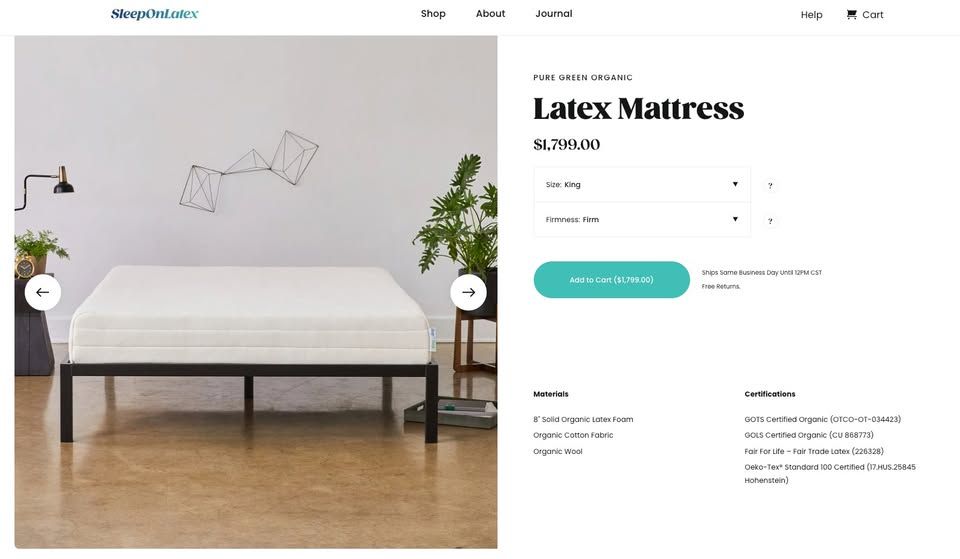Open the Help link
The height and width of the screenshot is (559, 960).
[x=811, y=15]
